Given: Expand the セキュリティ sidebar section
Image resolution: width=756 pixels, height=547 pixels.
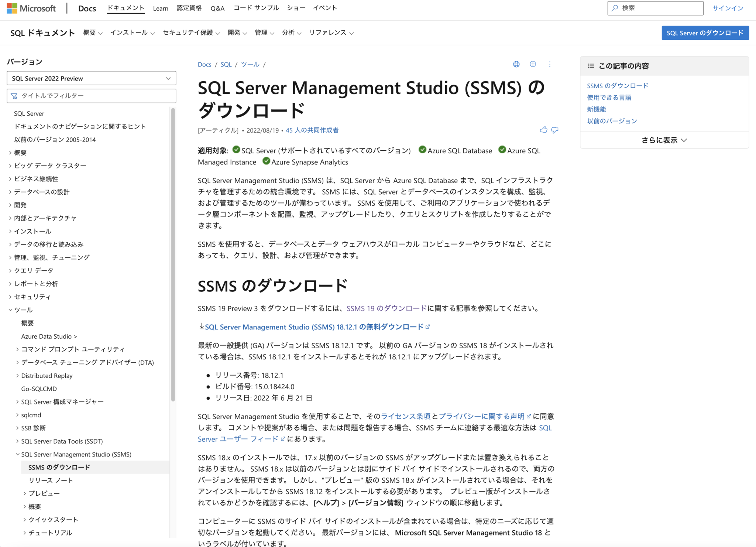Looking at the screenshot, I should pyautogui.click(x=10, y=297).
